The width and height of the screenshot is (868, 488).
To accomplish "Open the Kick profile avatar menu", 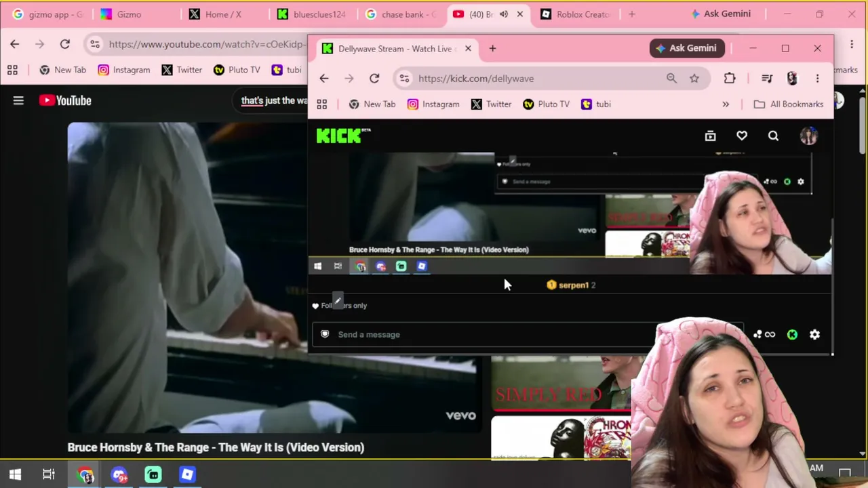I will pos(808,136).
